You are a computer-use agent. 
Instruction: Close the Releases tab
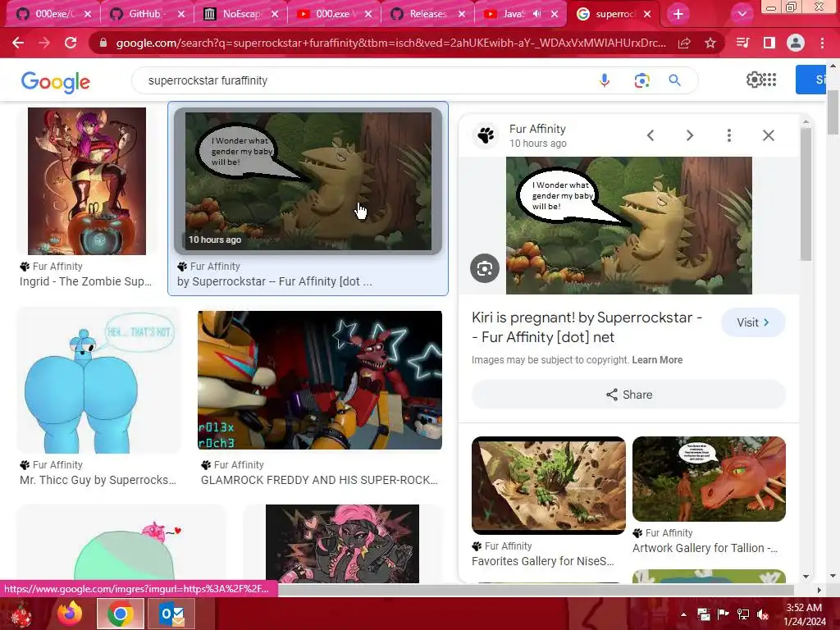click(x=462, y=14)
